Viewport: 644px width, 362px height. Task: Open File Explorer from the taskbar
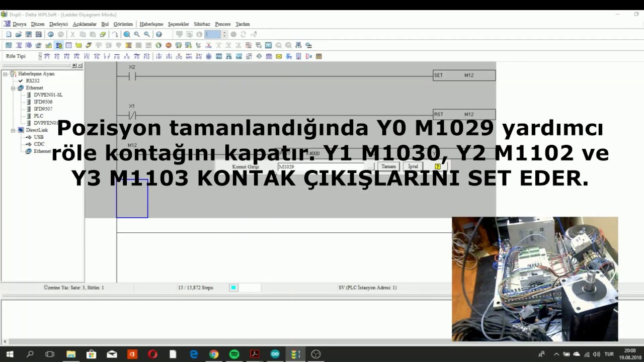pos(71,354)
